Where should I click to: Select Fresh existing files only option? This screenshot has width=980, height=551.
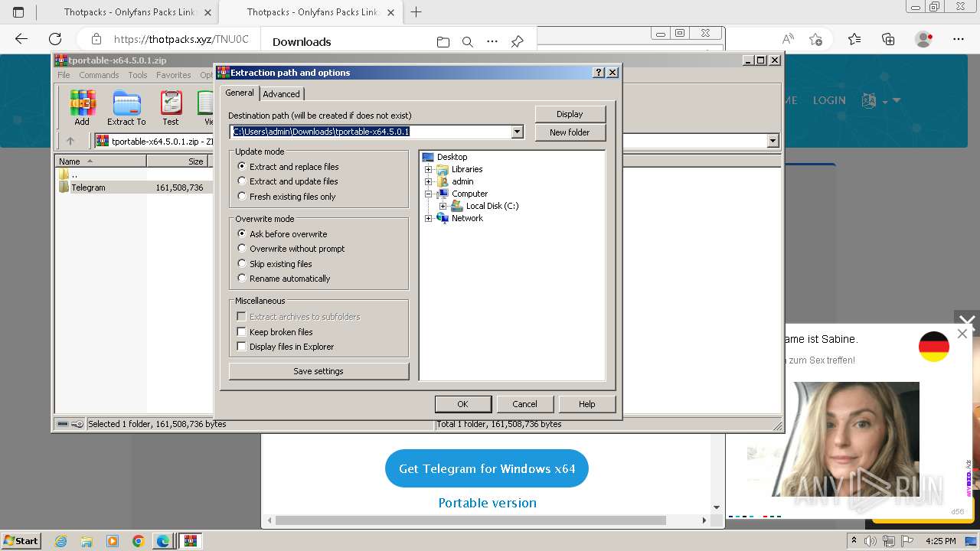click(x=286, y=197)
